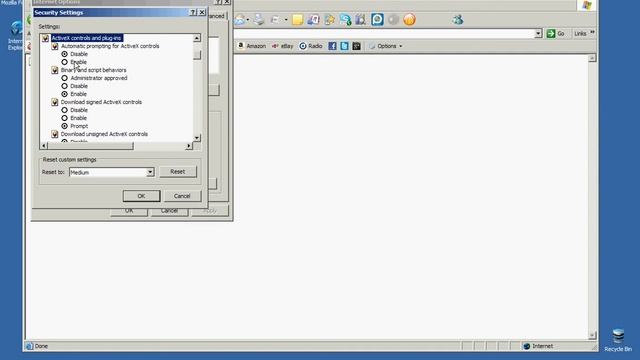Click the music media icon in toolbar
Screen dimensions: 640x360
[313, 19]
